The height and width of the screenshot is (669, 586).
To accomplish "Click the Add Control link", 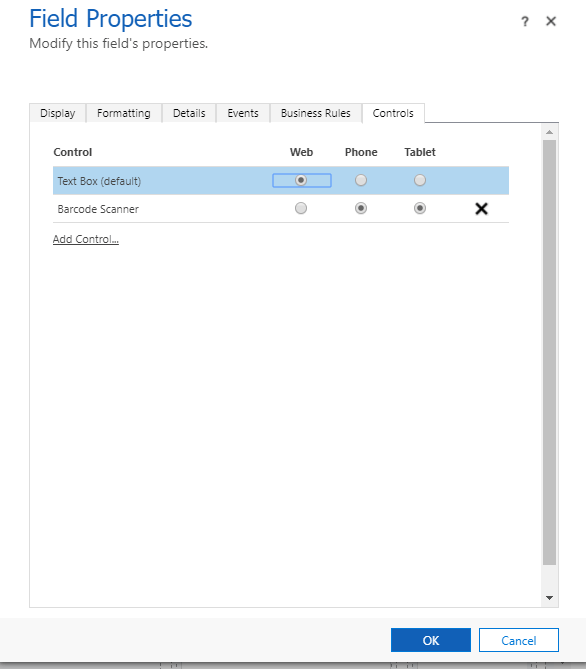I will (86, 239).
